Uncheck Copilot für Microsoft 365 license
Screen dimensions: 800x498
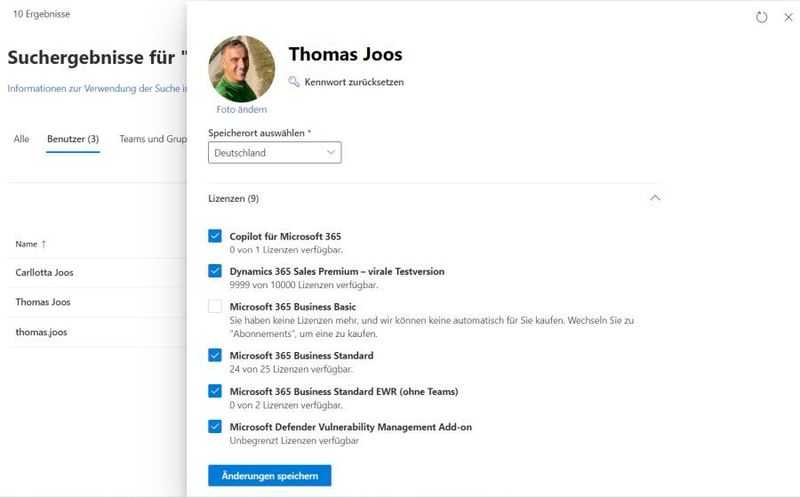click(215, 236)
